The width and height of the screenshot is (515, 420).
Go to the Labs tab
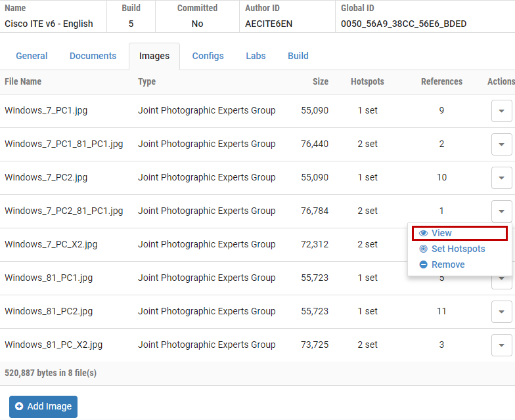(256, 56)
